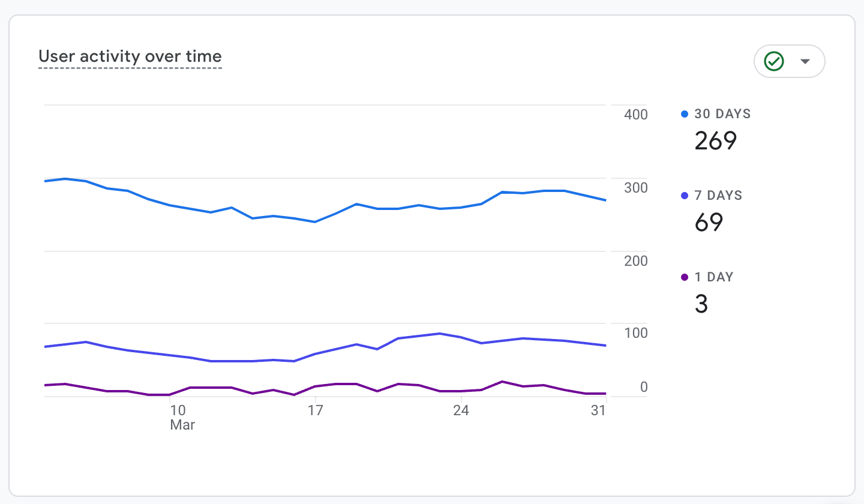Image resolution: width=864 pixels, height=504 pixels.
Task: Click the 400 y-axis label
Action: coord(635,114)
